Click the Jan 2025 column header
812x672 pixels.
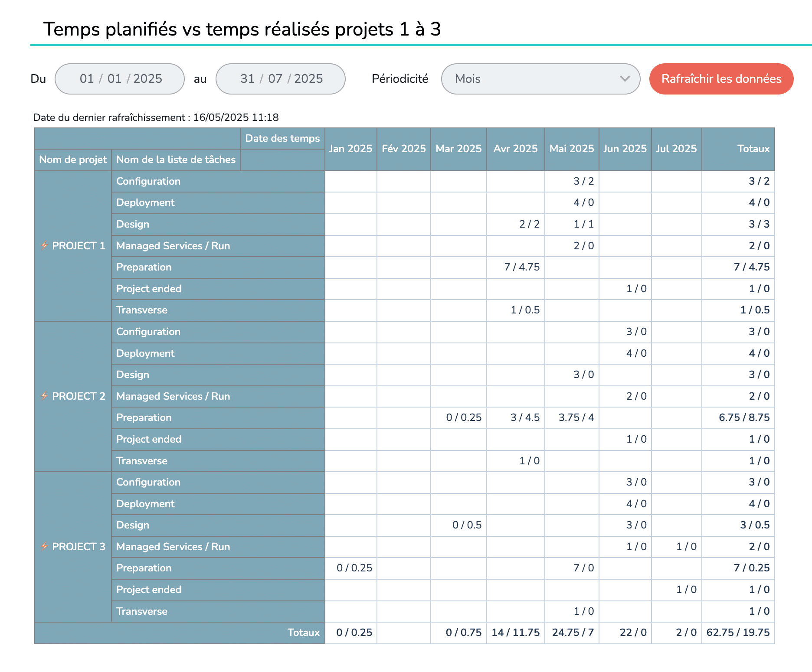(350, 149)
